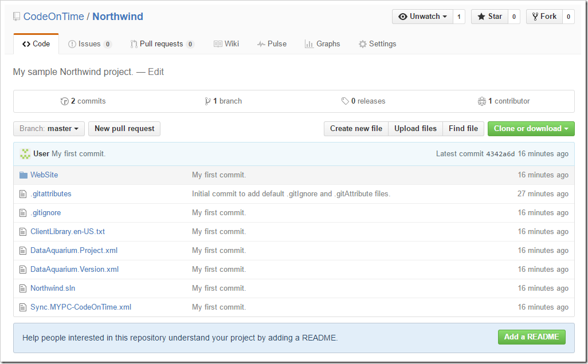This screenshot has width=588, height=364.
Task: Open DataAquarium.Project.xml file
Action: [x=74, y=251]
